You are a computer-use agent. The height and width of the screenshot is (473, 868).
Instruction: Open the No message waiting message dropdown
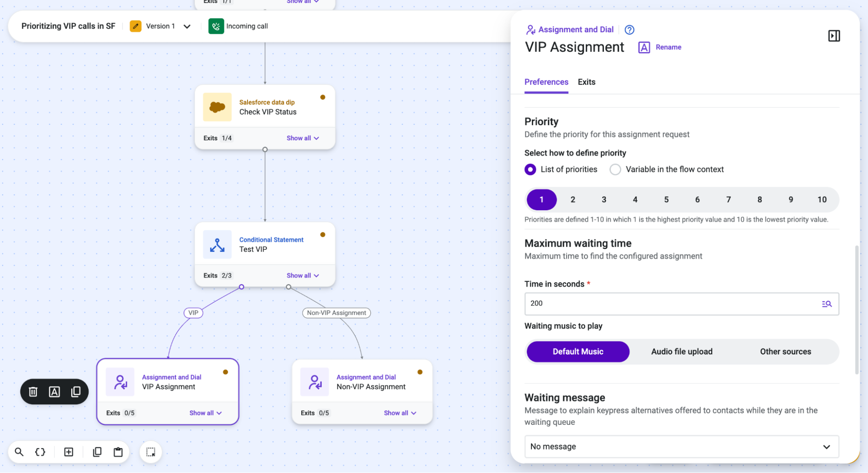[681, 447]
